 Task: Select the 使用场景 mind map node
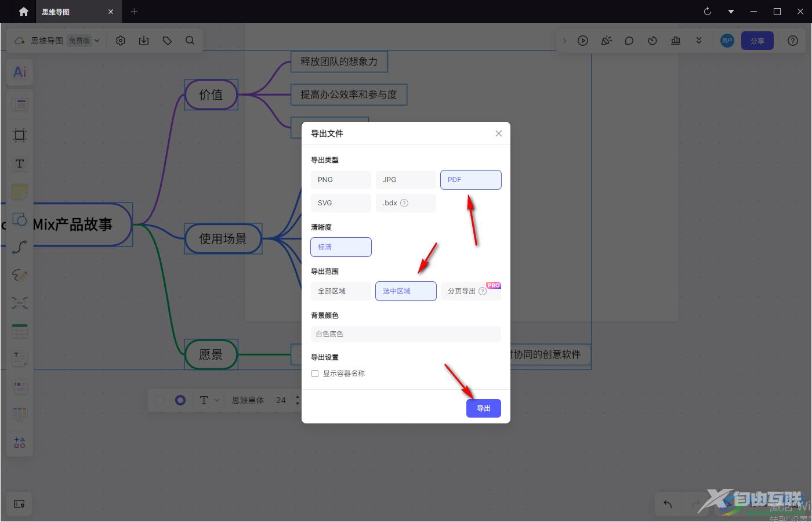(223, 238)
